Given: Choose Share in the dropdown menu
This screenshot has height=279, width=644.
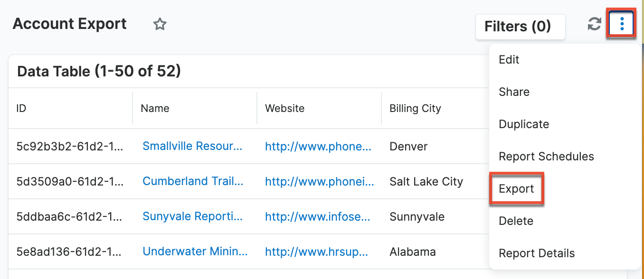Looking at the screenshot, I should (x=514, y=92).
